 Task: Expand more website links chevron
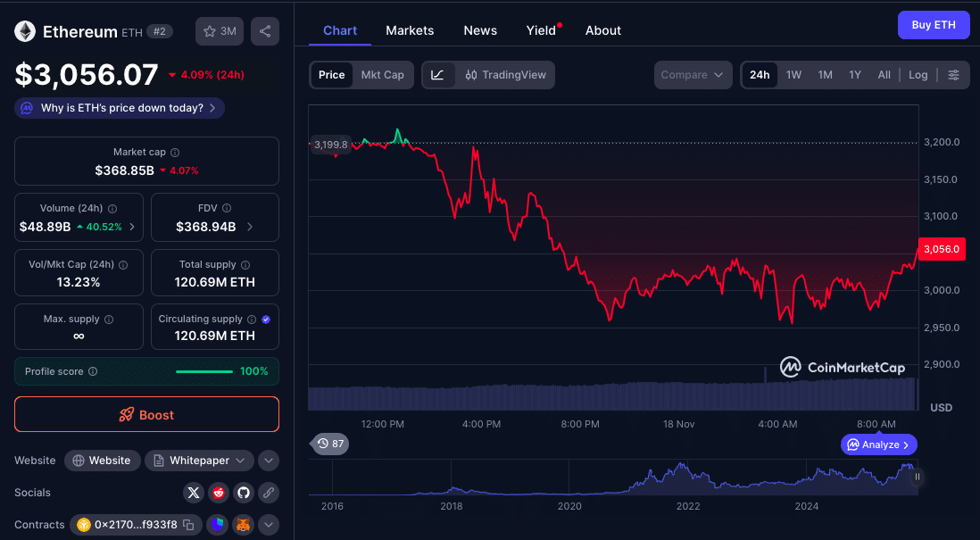click(269, 461)
